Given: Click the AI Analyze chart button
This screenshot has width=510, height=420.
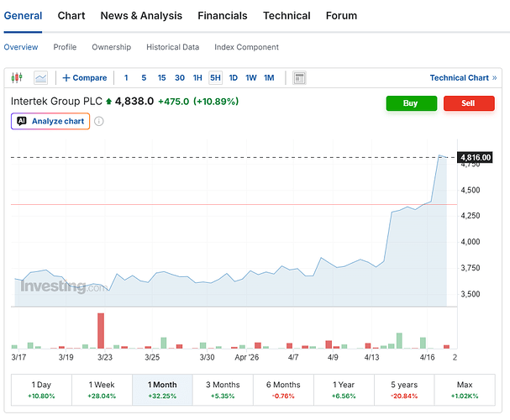Looking at the screenshot, I should tap(50, 121).
